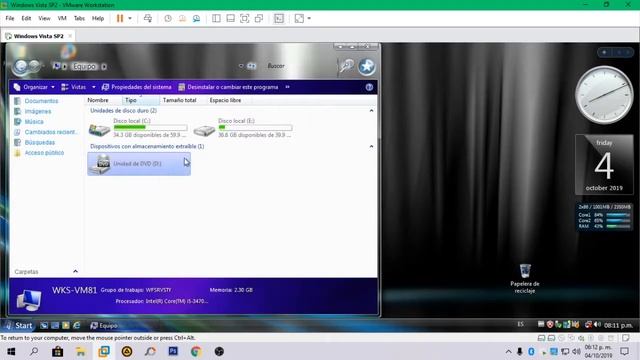Open Documentos in favorites pane
Image resolution: width=640 pixels, height=360 pixels.
pos(41,101)
